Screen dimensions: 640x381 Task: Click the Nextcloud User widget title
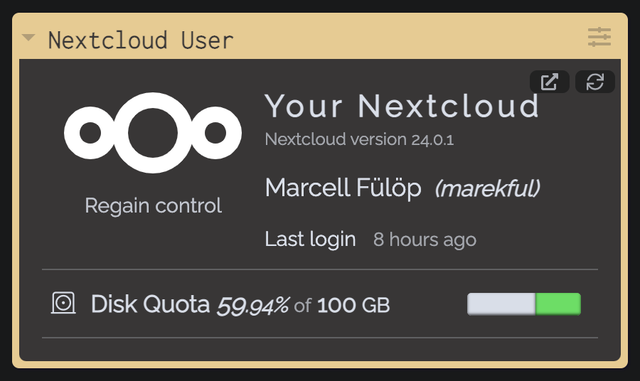tap(140, 40)
